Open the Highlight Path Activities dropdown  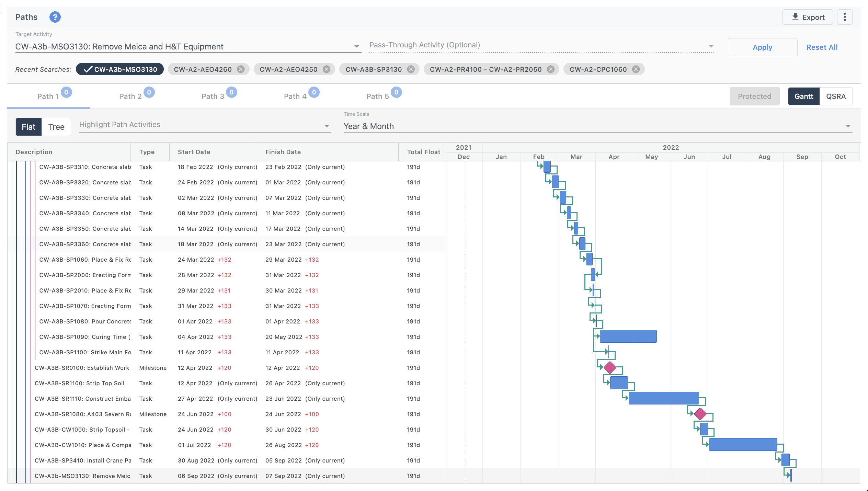pos(205,125)
